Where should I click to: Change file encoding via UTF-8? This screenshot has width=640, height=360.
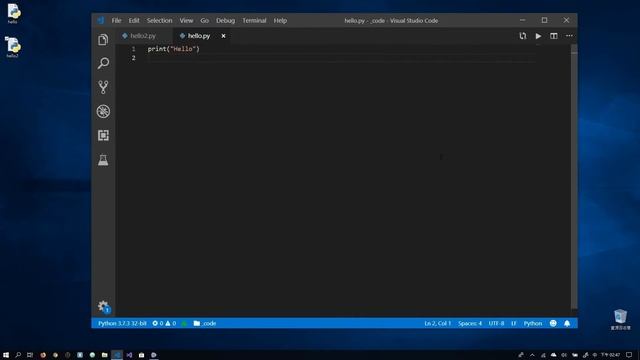point(496,323)
